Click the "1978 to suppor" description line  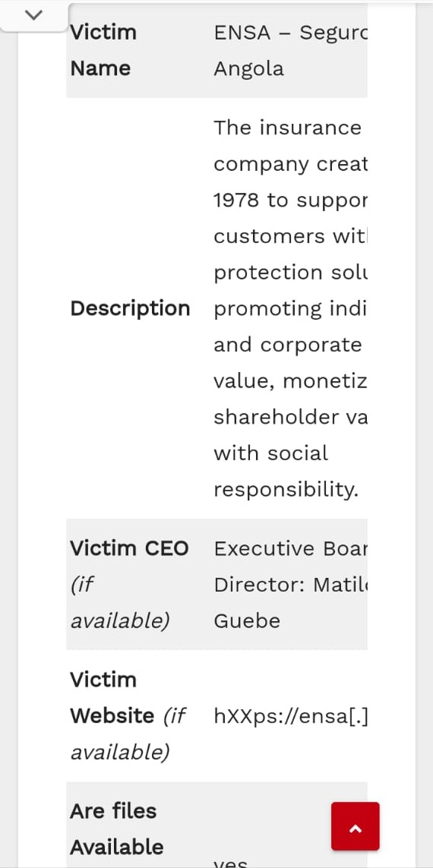tap(291, 200)
